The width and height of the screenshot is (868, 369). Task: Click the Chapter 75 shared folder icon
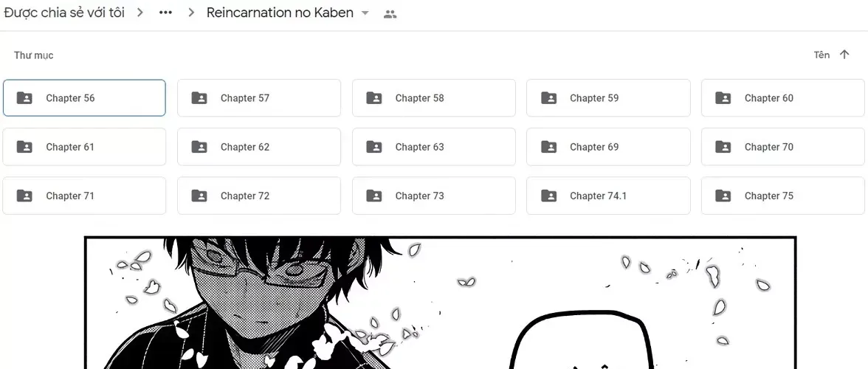(723, 196)
